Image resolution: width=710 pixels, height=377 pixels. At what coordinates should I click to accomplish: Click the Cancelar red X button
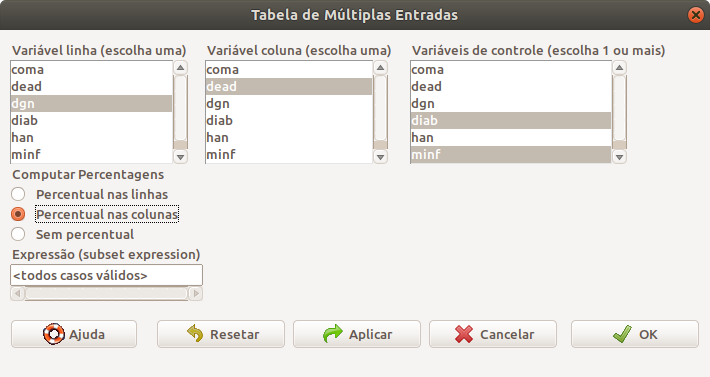point(493,334)
